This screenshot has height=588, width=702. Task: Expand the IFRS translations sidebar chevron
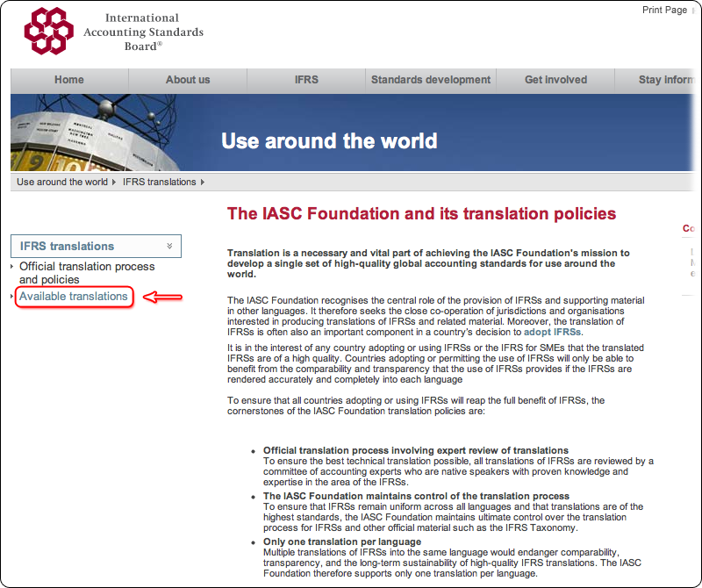(169, 246)
